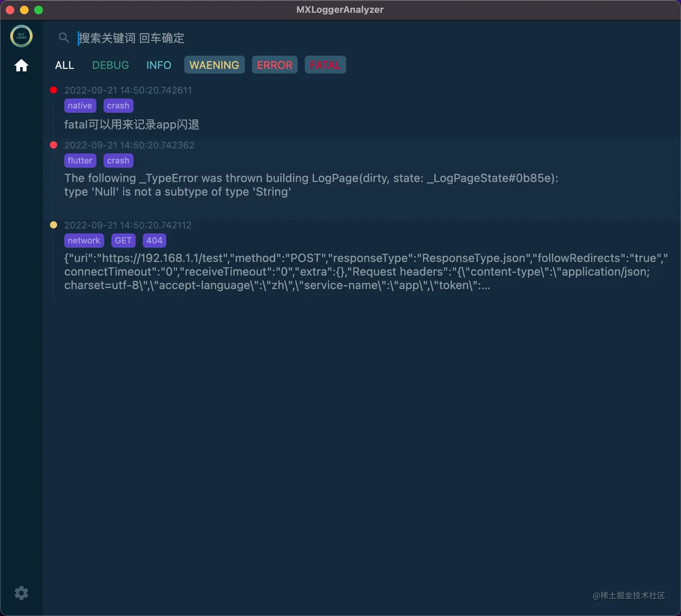Maximize the MXLoggerAnalyzer window
The width and height of the screenshot is (681, 616).
tap(39, 10)
